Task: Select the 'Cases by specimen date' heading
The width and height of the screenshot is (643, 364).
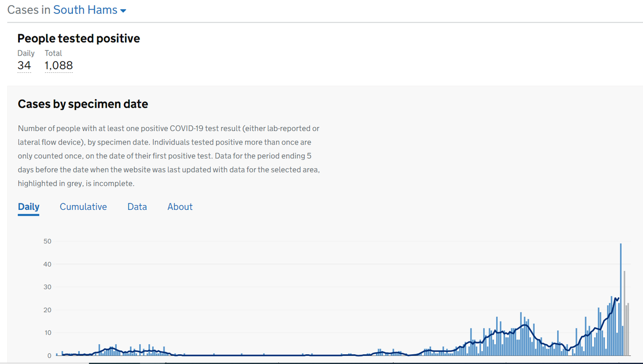Action: tap(83, 104)
